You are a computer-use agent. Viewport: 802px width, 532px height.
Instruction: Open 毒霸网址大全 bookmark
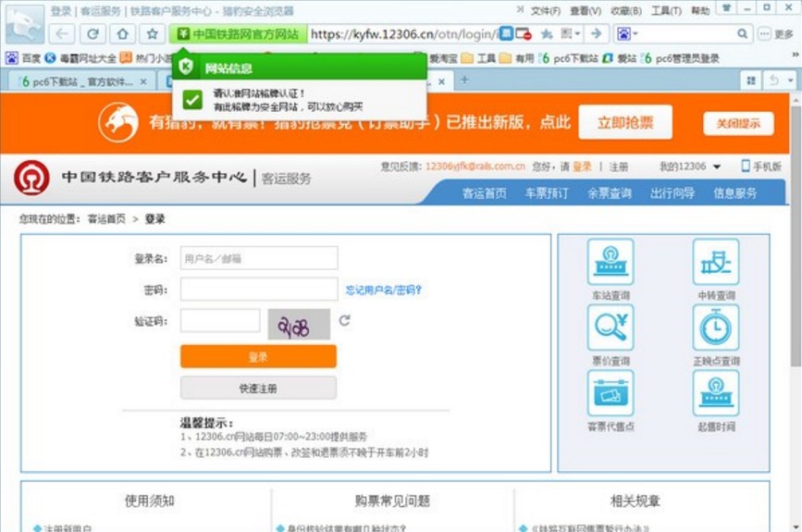point(80,58)
